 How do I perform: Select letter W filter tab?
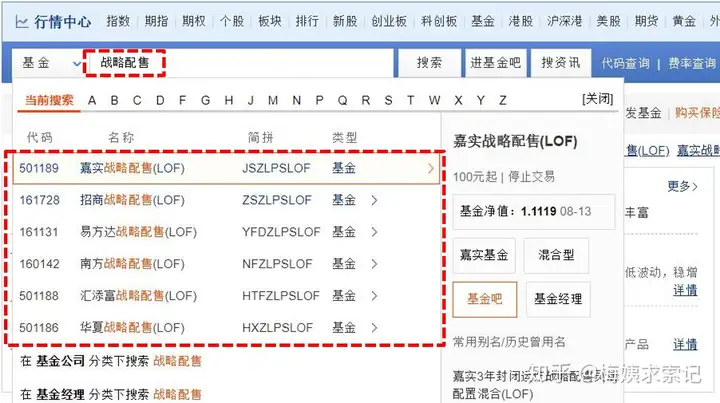(434, 101)
